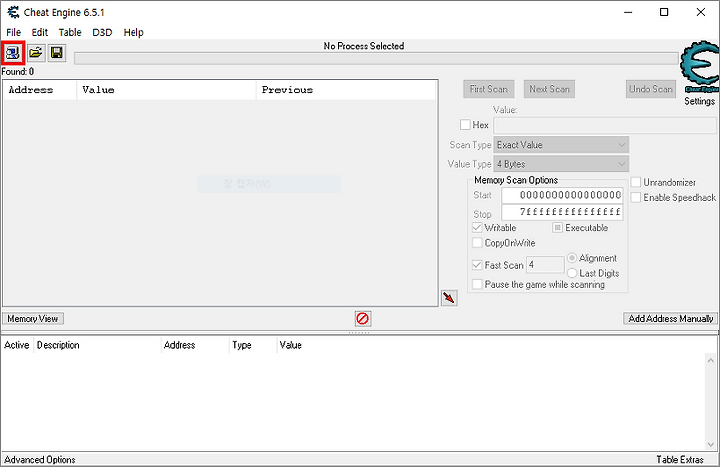Click the Next Scan button
The image size is (720, 467).
pyautogui.click(x=549, y=89)
